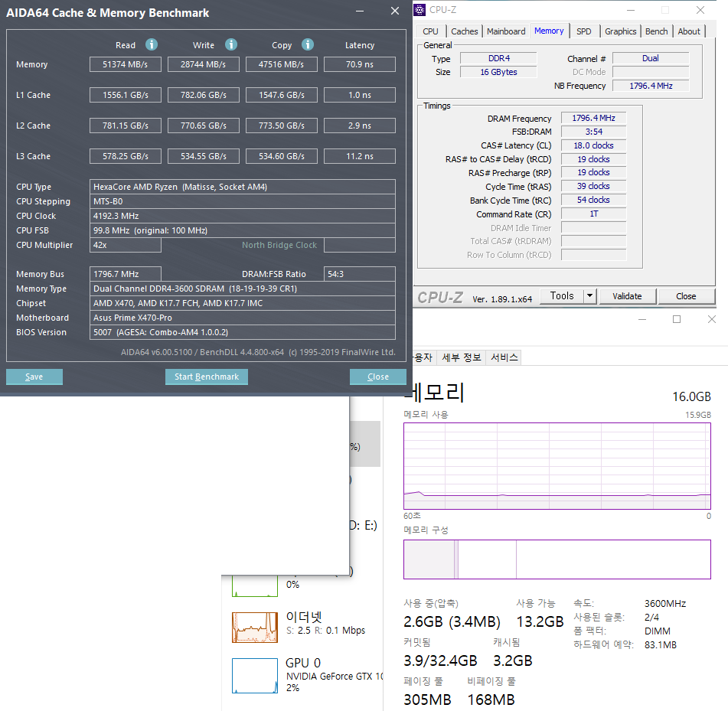Click the BIOS Version field 5007

pyautogui.click(x=243, y=332)
